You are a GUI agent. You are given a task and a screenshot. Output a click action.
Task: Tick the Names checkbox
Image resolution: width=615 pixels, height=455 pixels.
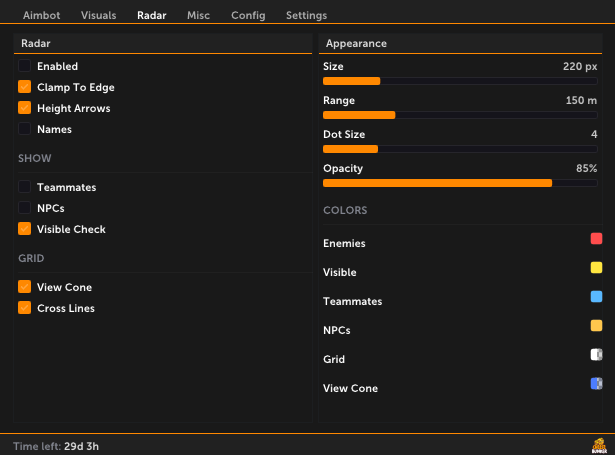point(24,129)
